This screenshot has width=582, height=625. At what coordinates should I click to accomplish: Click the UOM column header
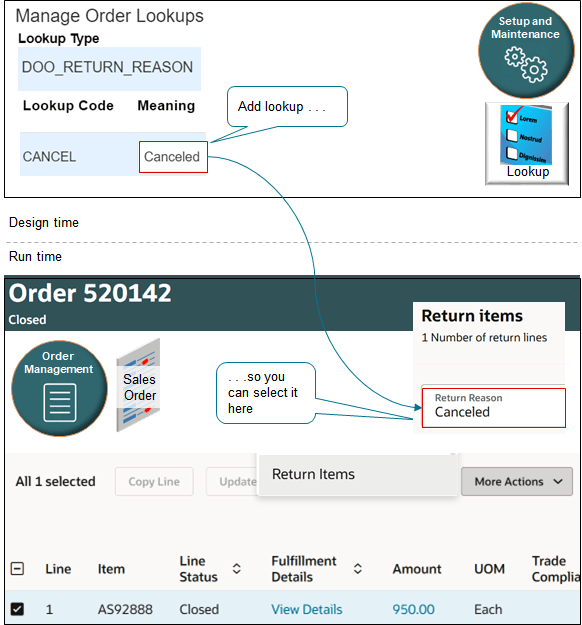(x=489, y=569)
